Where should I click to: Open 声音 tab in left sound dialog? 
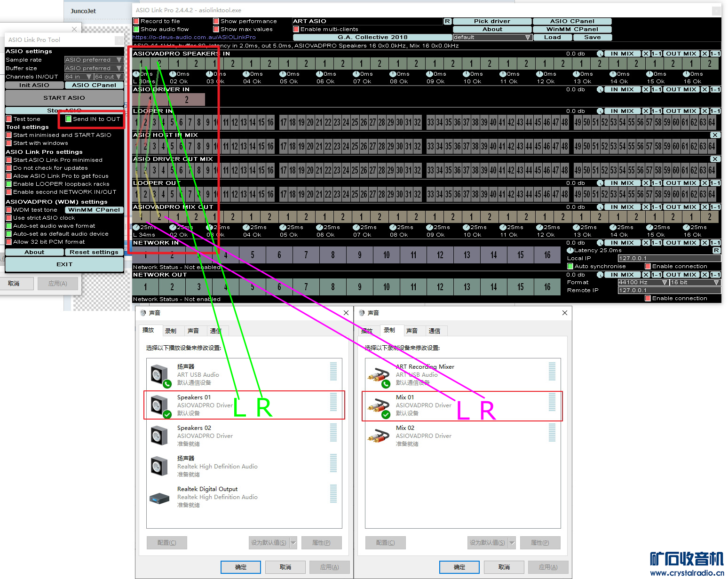[x=193, y=331]
